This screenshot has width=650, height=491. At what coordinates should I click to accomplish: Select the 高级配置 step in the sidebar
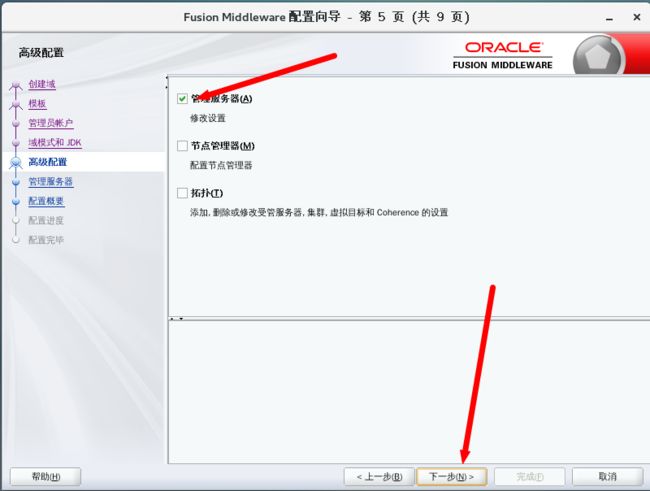tap(48, 162)
